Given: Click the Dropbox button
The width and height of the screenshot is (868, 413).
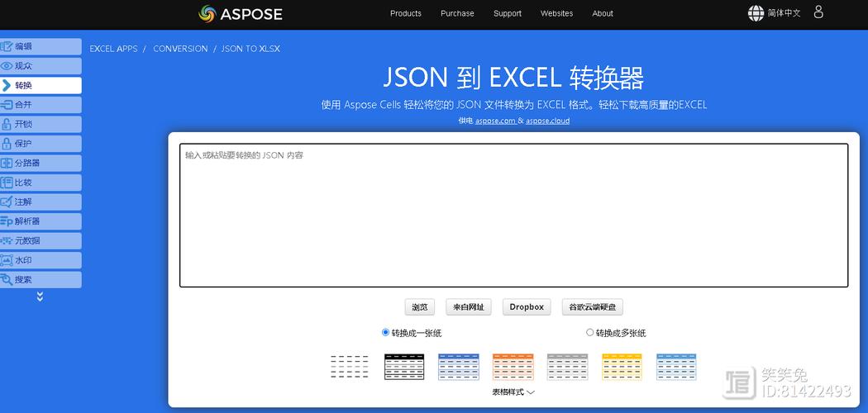Looking at the screenshot, I should (527, 306).
